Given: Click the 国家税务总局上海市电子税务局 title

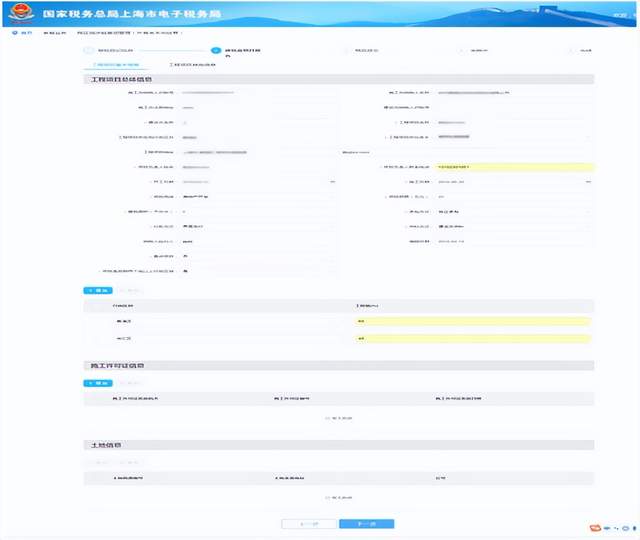Looking at the screenshot, I should (132, 14).
